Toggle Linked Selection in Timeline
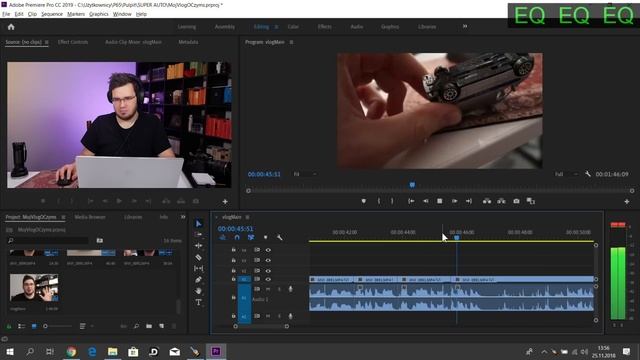This screenshot has width=640, height=360. tap(251, 238)
